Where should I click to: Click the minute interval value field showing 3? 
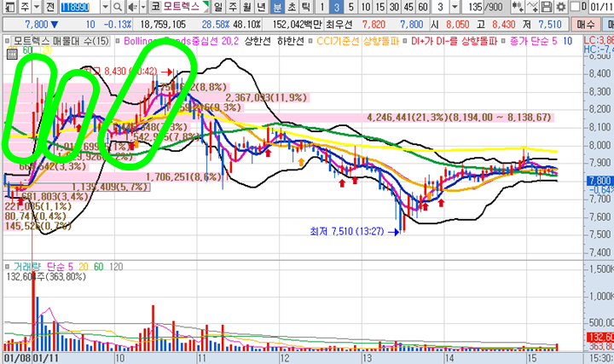pos(441,7)
